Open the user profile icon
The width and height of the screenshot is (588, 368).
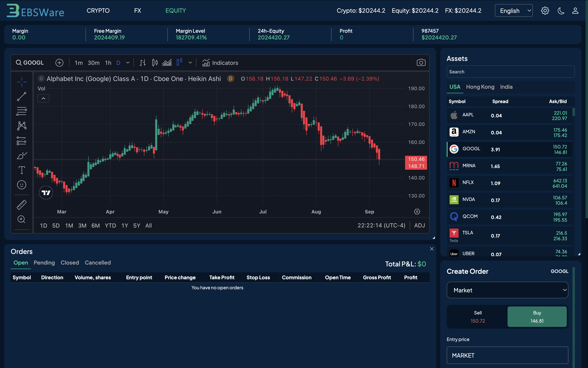[575, 11]
